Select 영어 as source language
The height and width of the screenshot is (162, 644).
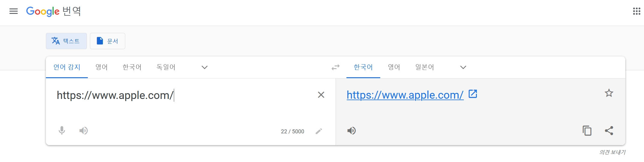coord(101,67)
